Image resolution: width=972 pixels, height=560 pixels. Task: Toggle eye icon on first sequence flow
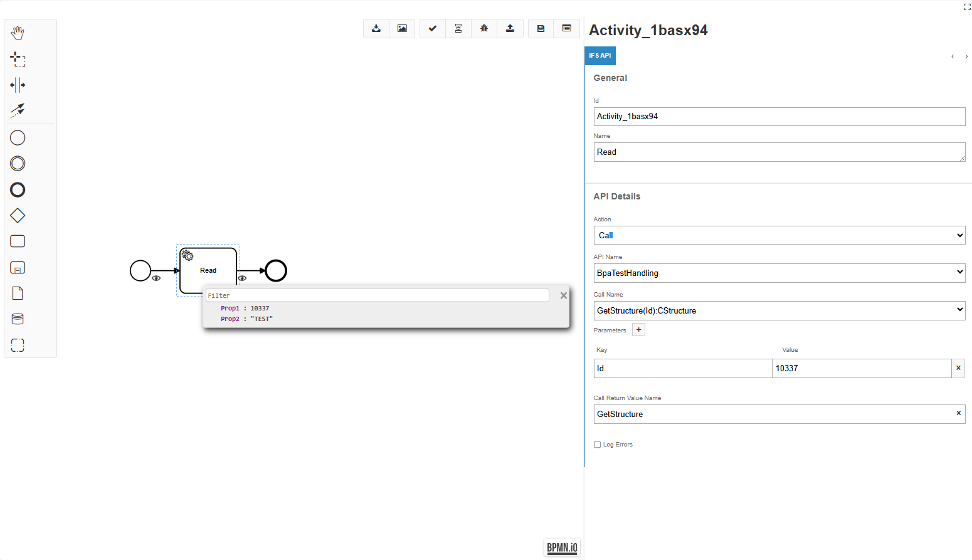[156, 278]
